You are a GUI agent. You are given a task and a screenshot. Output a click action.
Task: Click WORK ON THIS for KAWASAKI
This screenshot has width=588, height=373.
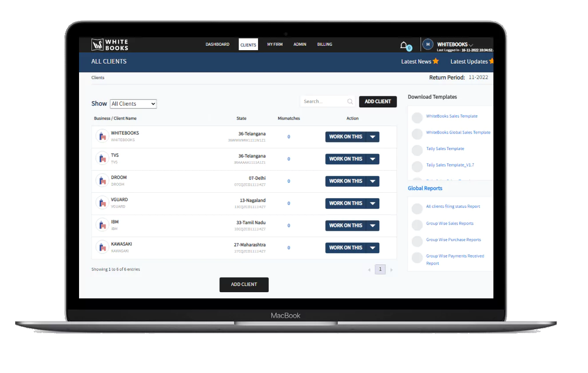coord(346,248)
